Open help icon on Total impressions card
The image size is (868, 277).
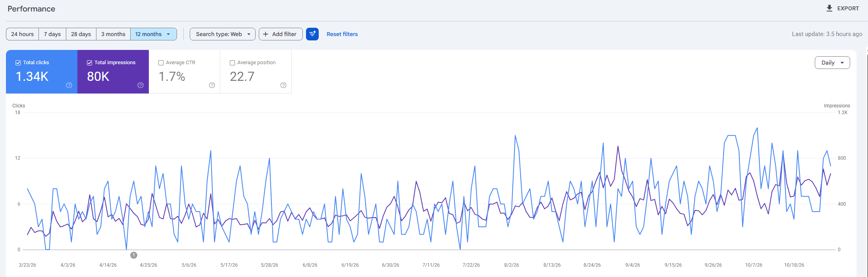[x=140, y=85]
